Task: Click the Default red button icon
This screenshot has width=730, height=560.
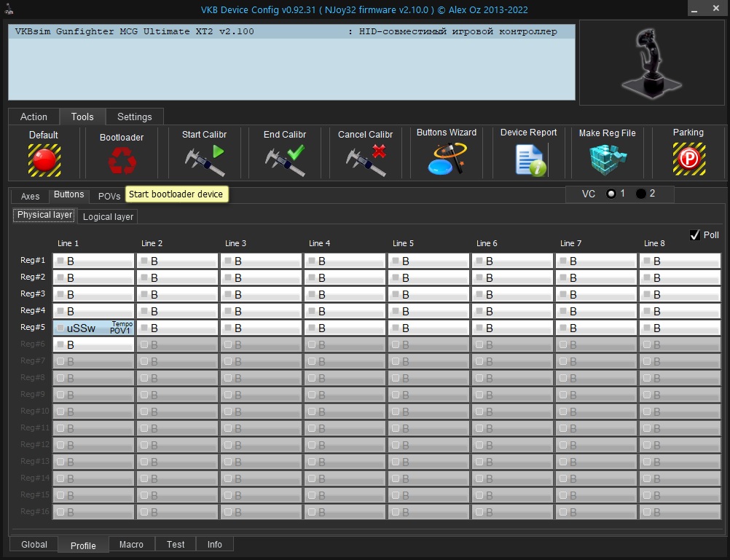Action: point(44,160)
